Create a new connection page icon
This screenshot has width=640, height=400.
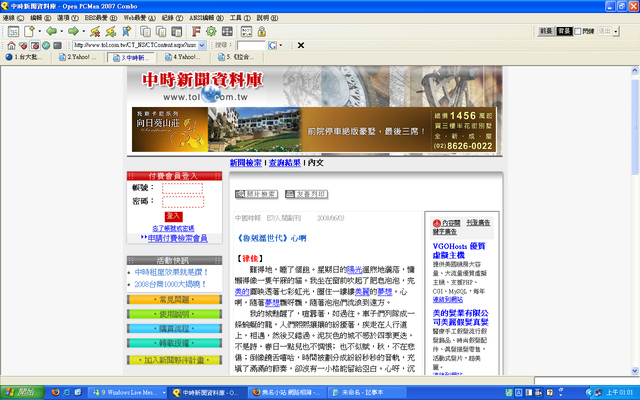[x=29, y=31]
